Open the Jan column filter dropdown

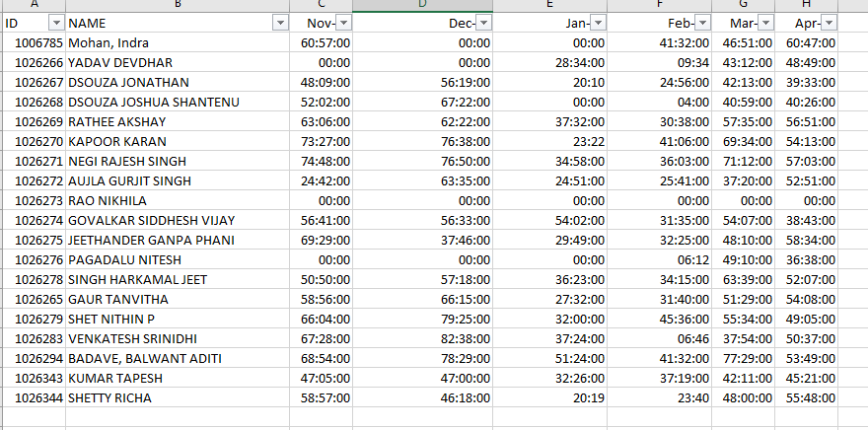click(x=599, y=23)
